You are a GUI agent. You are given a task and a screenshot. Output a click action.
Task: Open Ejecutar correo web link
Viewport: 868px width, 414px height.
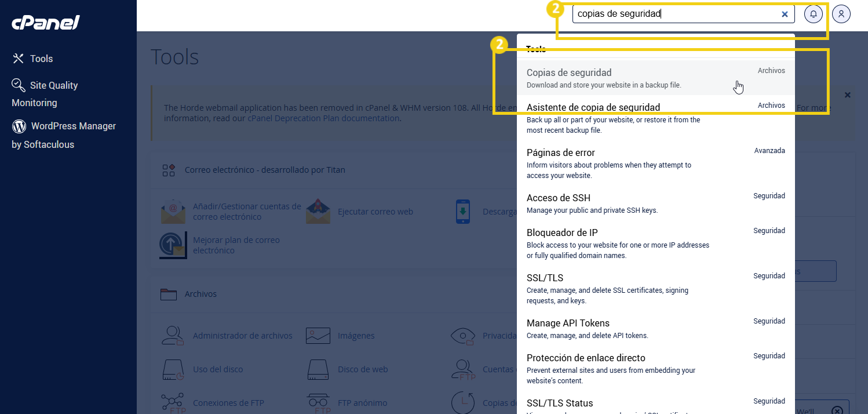pyautogui.click(x=375, y=212)
